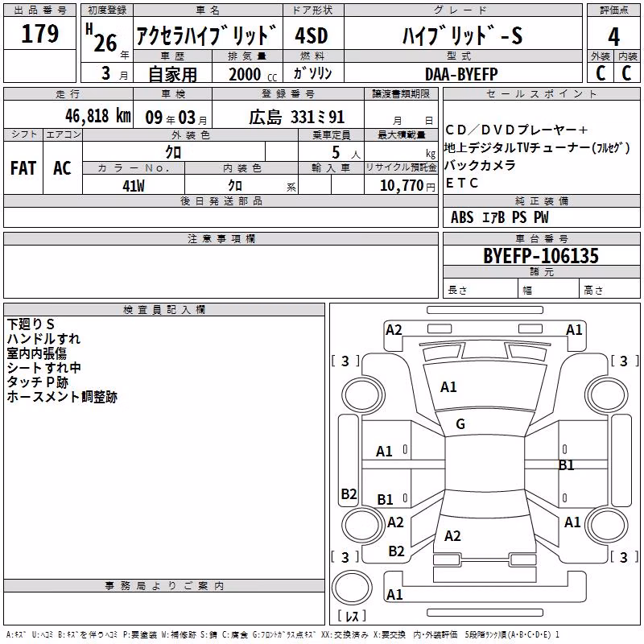Click the A2 mark on the trunk lid
This screenshot has width=644, height=644.
(452, 536)
